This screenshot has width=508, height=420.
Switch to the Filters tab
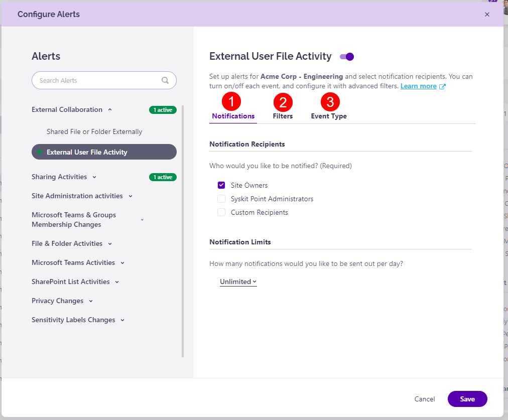click(x=283, y=115)
